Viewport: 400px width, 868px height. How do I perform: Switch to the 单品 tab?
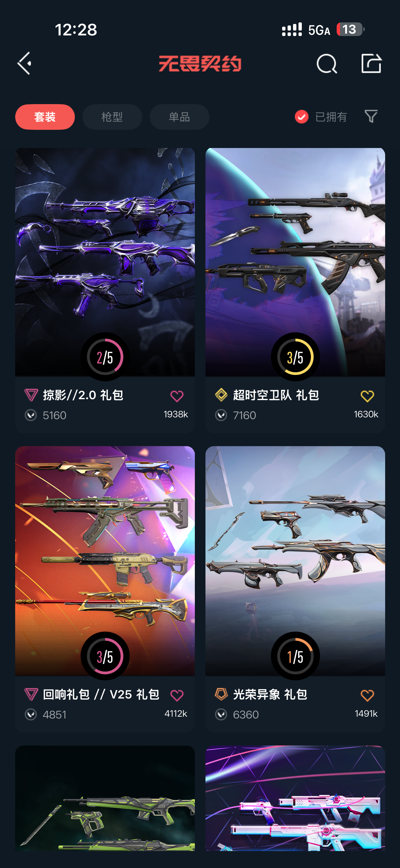(179, 117)
